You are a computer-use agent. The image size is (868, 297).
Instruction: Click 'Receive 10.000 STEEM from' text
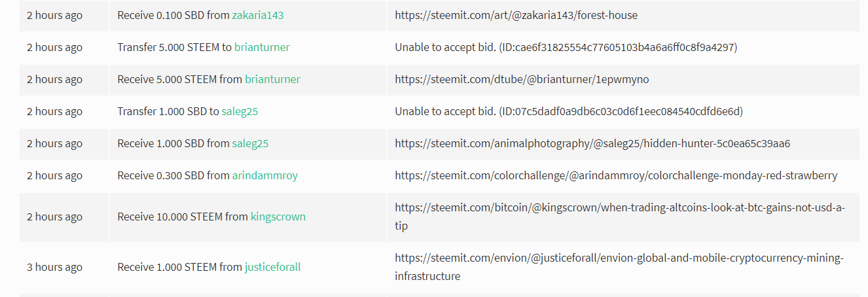click(x=183, y=217)
